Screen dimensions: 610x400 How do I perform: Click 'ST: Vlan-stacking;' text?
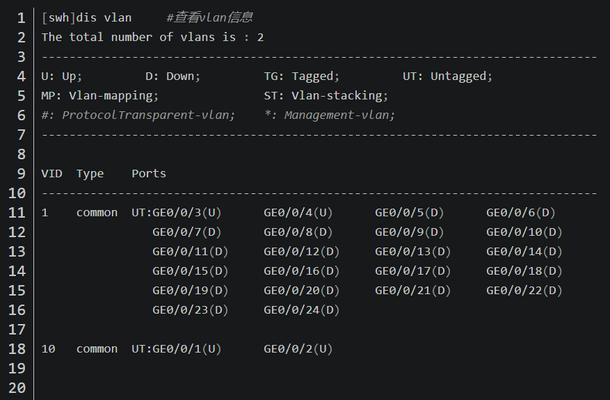(x=326, y=96)
